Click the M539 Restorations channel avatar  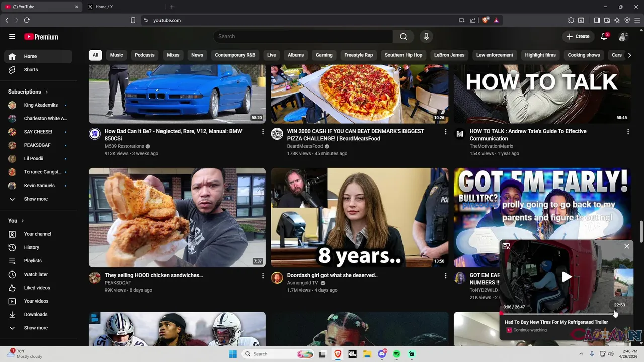[95, 134]
